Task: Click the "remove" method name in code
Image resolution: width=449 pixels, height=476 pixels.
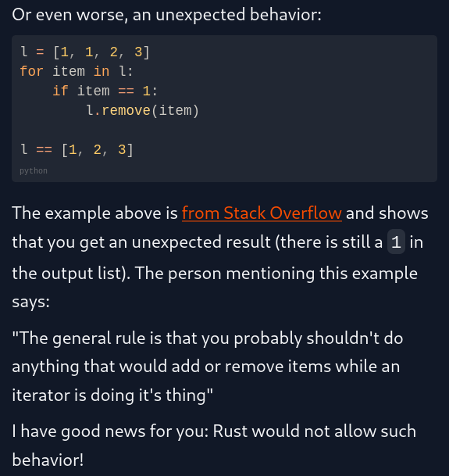Action: point(127,110)
